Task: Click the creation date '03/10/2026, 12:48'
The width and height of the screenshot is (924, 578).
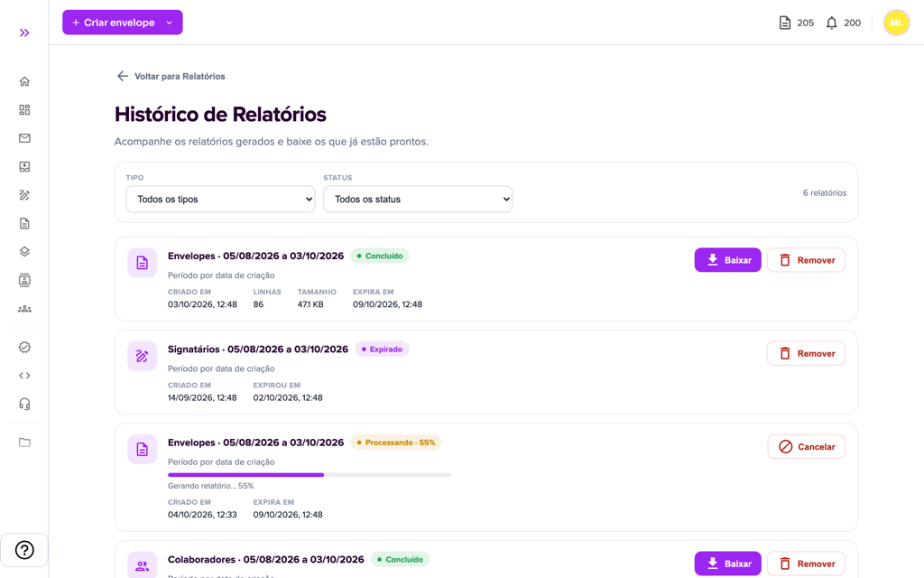Action: 202,304
